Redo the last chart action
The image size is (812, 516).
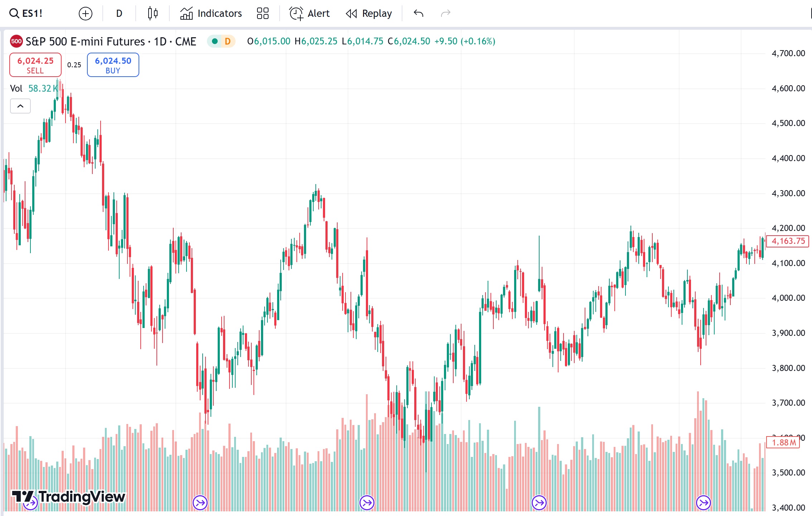[446, 13]
